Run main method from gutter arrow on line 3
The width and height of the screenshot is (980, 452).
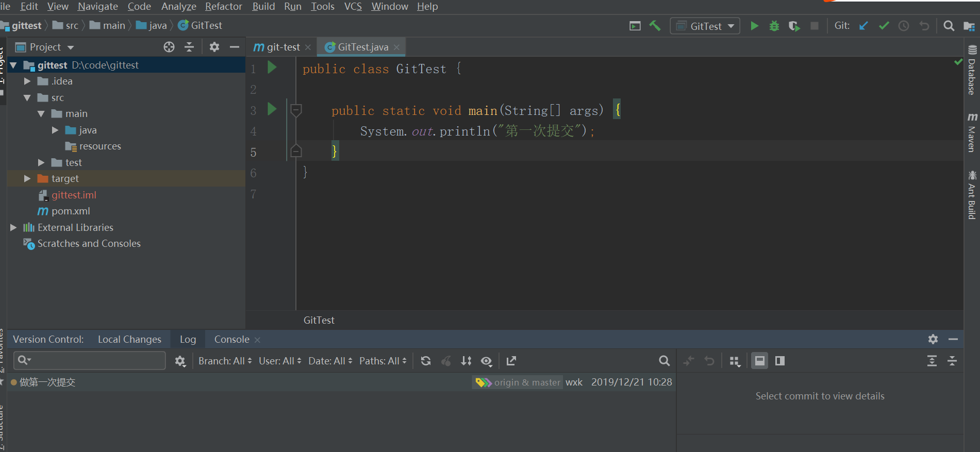[x=272, y=109]
